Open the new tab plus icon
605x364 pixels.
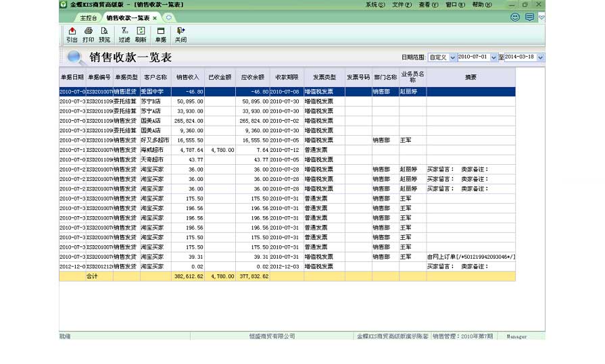168,18
